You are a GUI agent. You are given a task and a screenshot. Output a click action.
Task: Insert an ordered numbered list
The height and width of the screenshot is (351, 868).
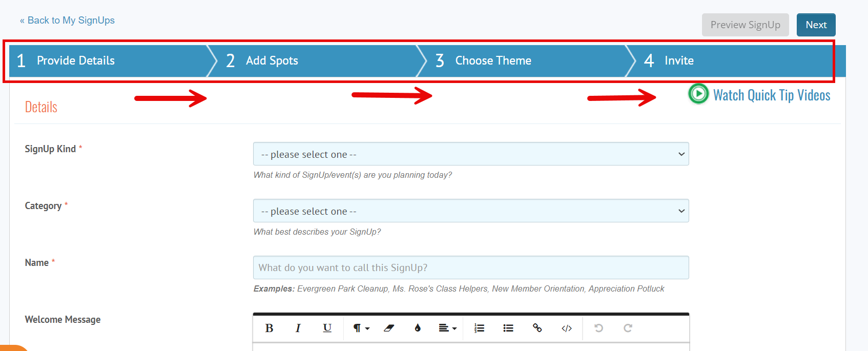[x=479, y=328]
